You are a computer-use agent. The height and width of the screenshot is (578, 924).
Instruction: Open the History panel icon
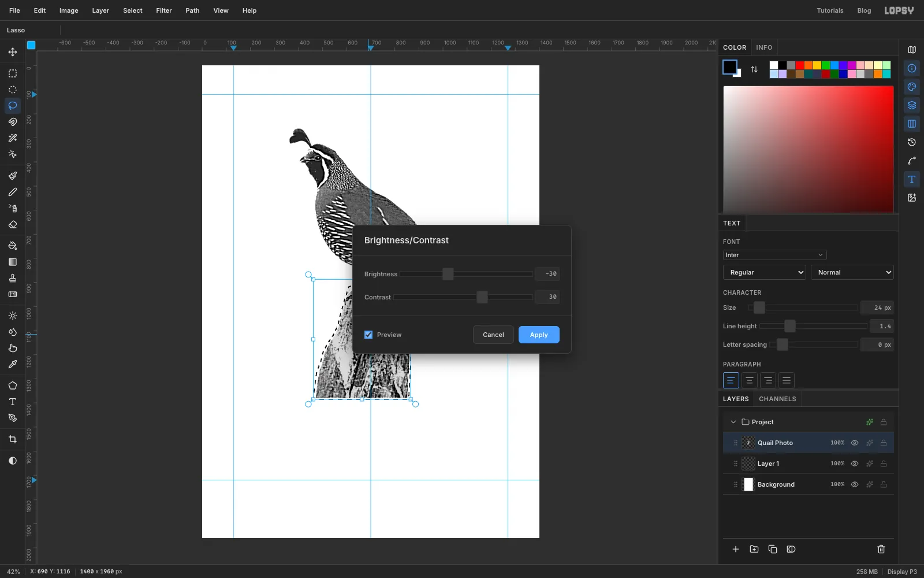click(x=912, y=142)
